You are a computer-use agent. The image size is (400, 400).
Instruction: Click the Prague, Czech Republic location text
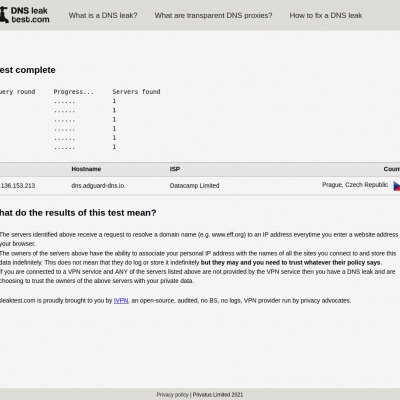click(355, 185)
